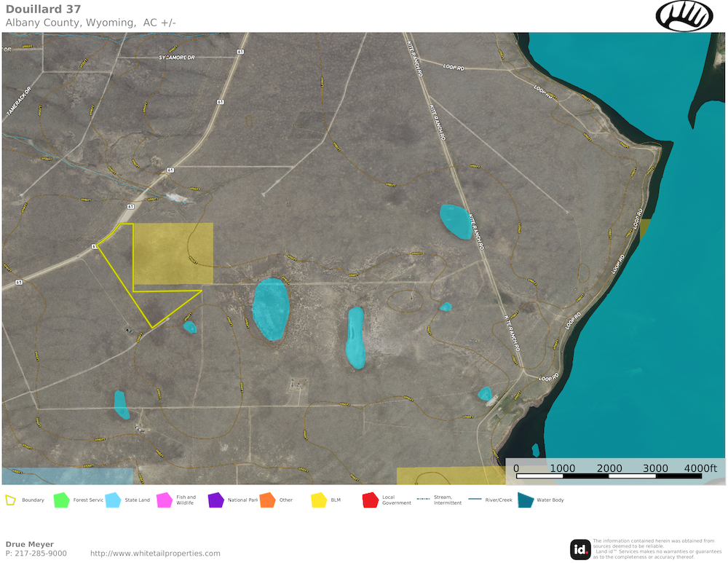Click the Drue Meyer agent name
Screen dimensions: 728x563
click(30, 544)
